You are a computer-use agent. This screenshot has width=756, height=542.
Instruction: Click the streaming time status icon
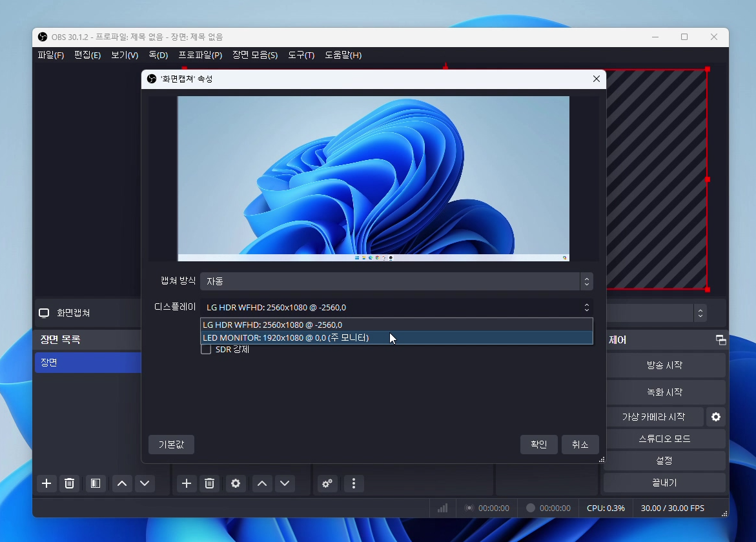(x=469, y=508)
